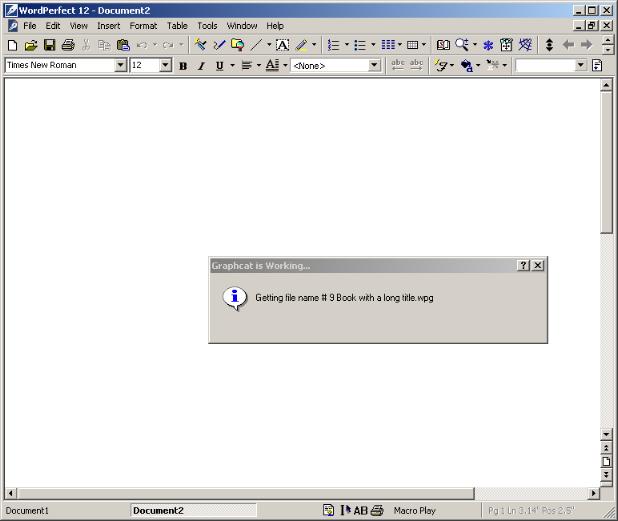Click the Previous Page button on scrollbar
The width and height of the screenshot is (618, 521).
[606, 448]
